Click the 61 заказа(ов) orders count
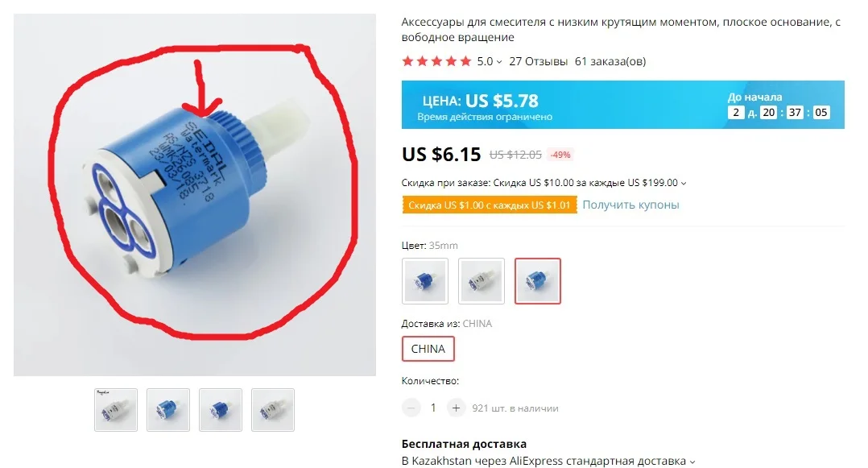This screenshot has width=868, height=468. coord(610,61)
